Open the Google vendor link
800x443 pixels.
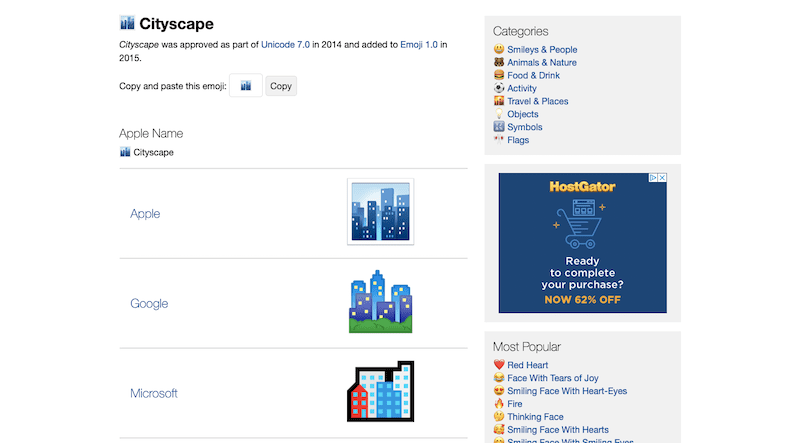pyautogui.click(x=149, y=303)
